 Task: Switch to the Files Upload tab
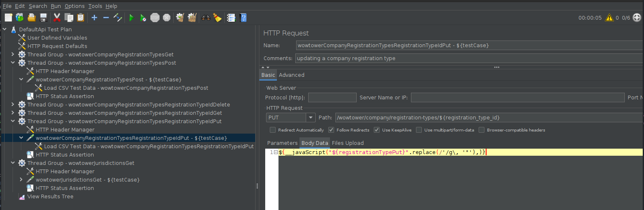(x=348, y=143)
